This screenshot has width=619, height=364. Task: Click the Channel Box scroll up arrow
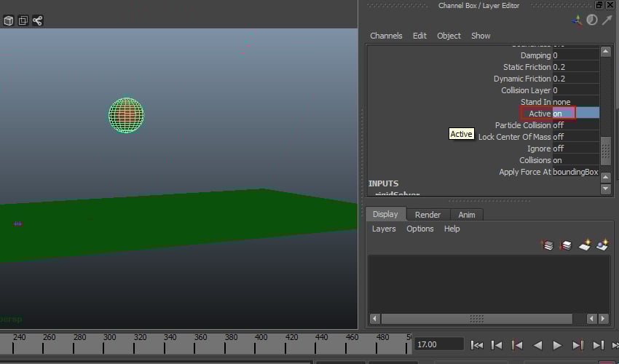(x=606, y=51)
